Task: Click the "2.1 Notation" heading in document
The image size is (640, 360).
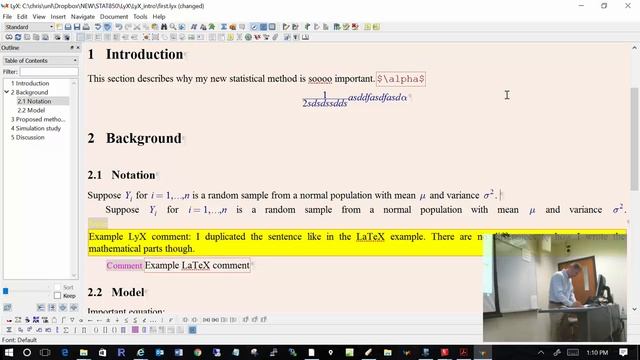Action: point(121,175)
